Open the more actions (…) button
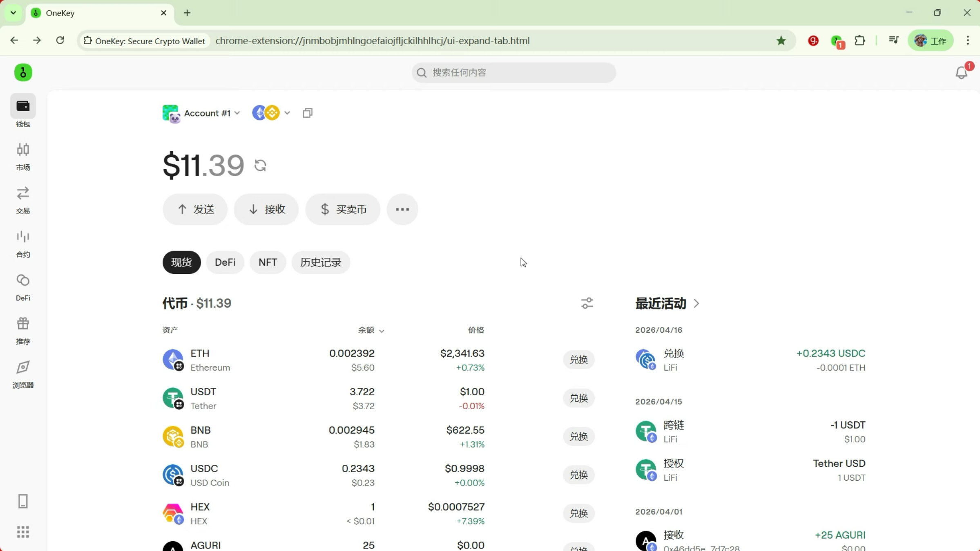The height and width of the screenshot is (551, 980). click(x=402, y=209)
